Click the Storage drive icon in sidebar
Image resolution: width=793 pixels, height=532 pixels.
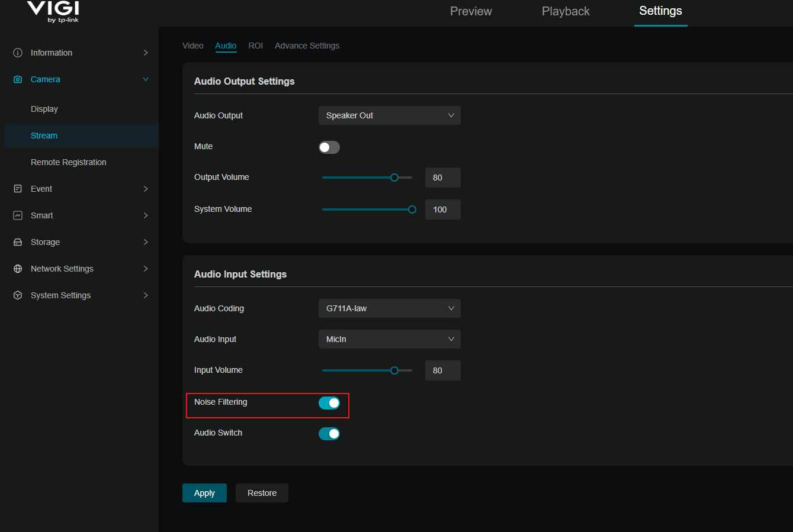tap(18, 242)
